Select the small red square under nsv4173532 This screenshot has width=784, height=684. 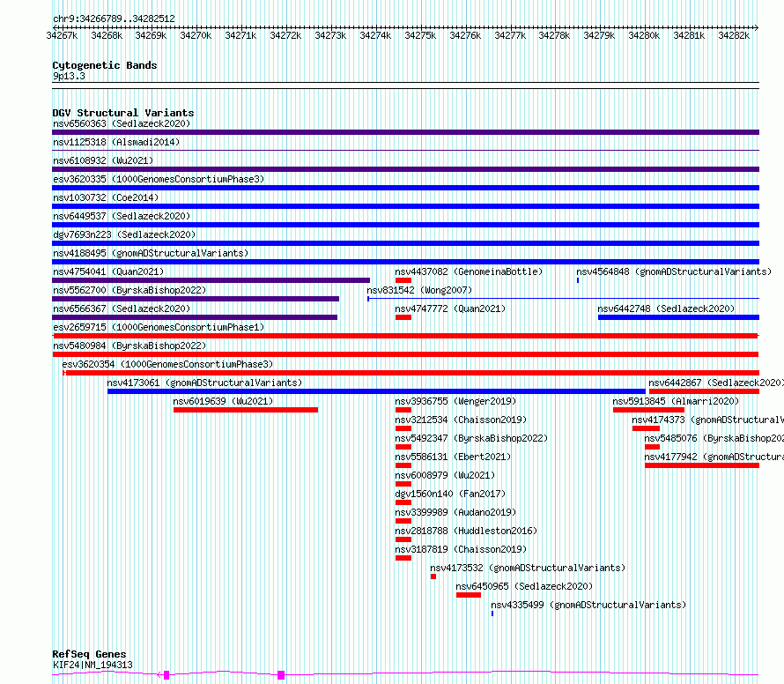coord(433,576)
